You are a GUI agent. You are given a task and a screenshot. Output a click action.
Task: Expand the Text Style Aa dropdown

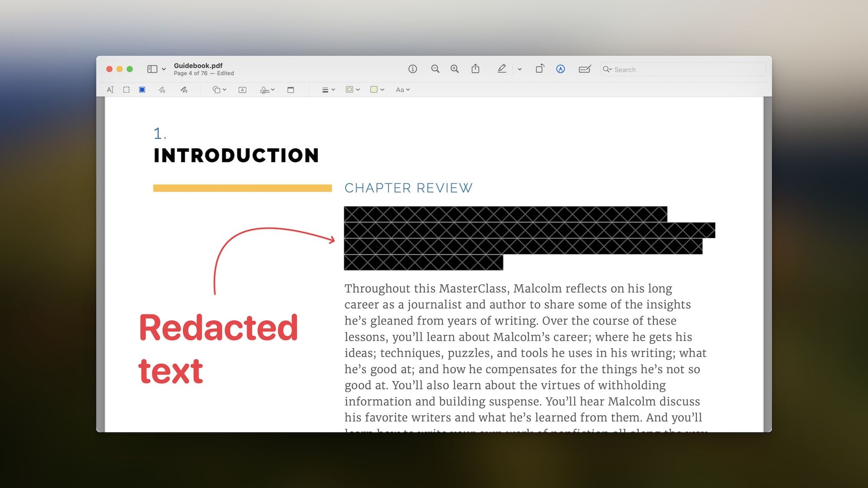[x=403, y=90]
